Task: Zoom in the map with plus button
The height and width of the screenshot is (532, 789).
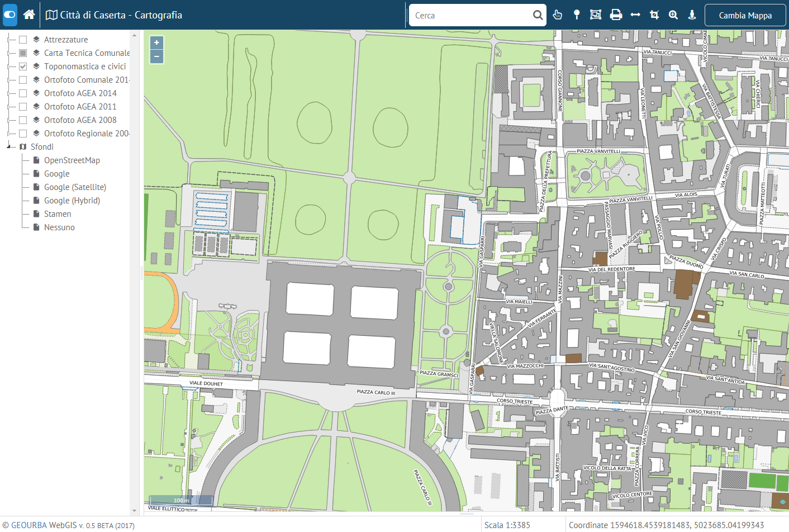Action: (156, 42)
